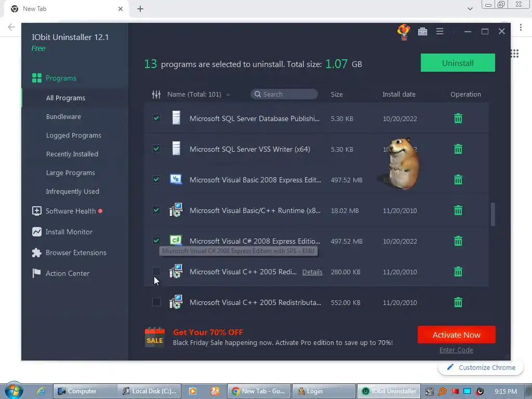
Task: Sort by Name column arrow
Action: point(228,95)
